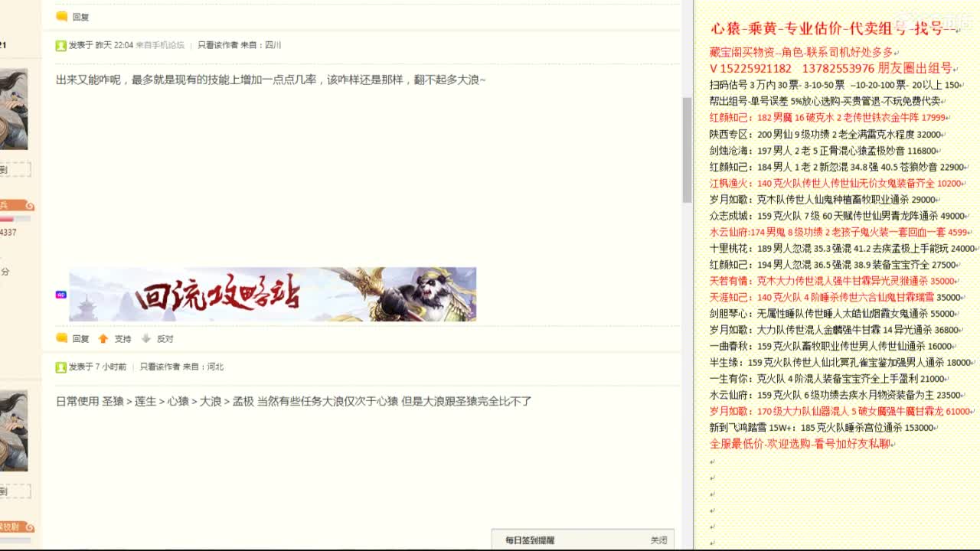The height and width of the screenshot is (551, 980).
Task: Click the forum page vertical scrollbar thumb
Action: point(687,151)
